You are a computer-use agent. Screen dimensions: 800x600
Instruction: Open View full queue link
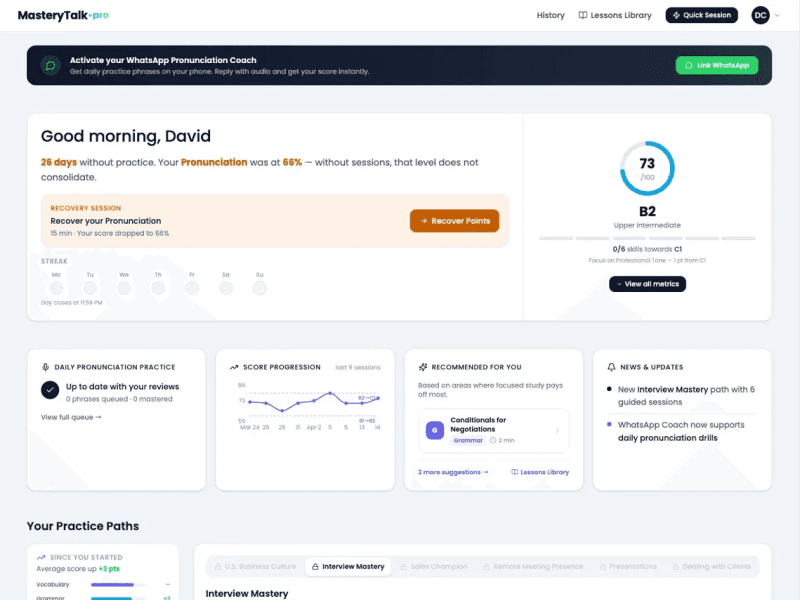71,417
